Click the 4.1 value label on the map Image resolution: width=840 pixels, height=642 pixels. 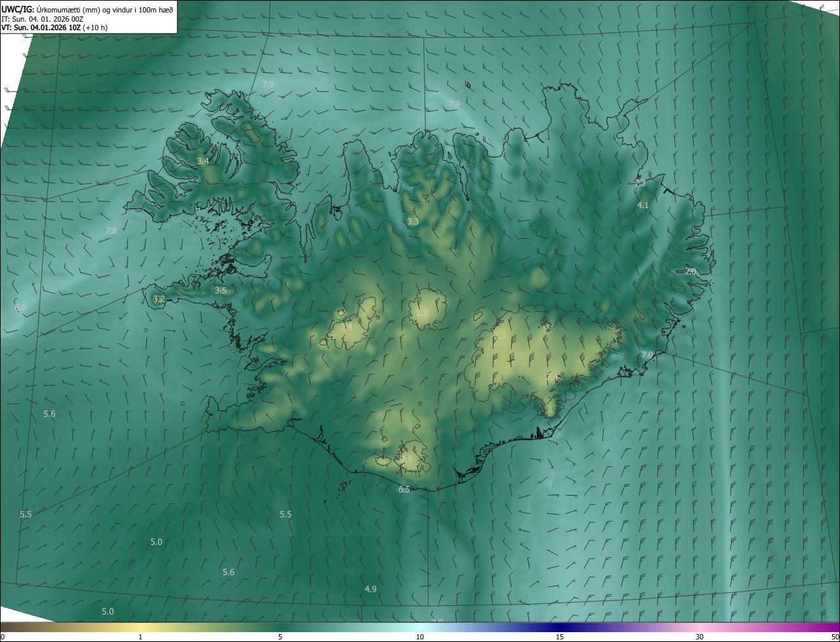pyautogui.click(x=643, y=205)
